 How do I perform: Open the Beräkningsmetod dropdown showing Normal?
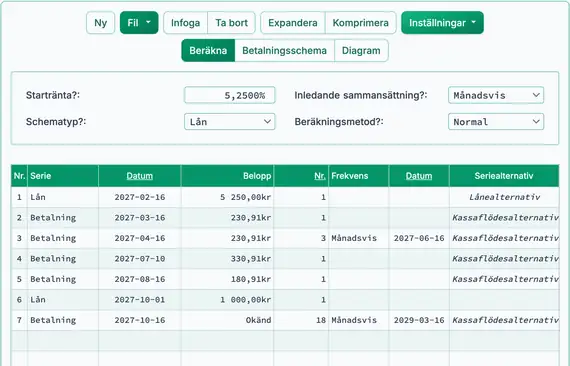496,122
